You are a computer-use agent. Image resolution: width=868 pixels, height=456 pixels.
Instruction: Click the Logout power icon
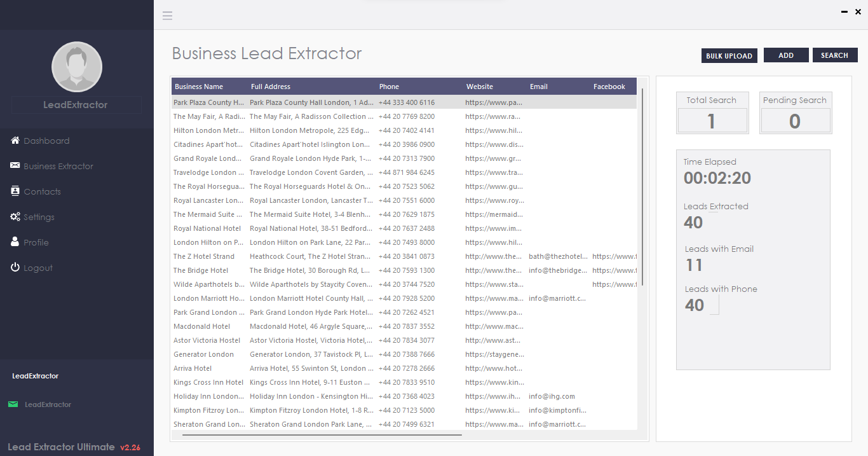coord(15,268)
